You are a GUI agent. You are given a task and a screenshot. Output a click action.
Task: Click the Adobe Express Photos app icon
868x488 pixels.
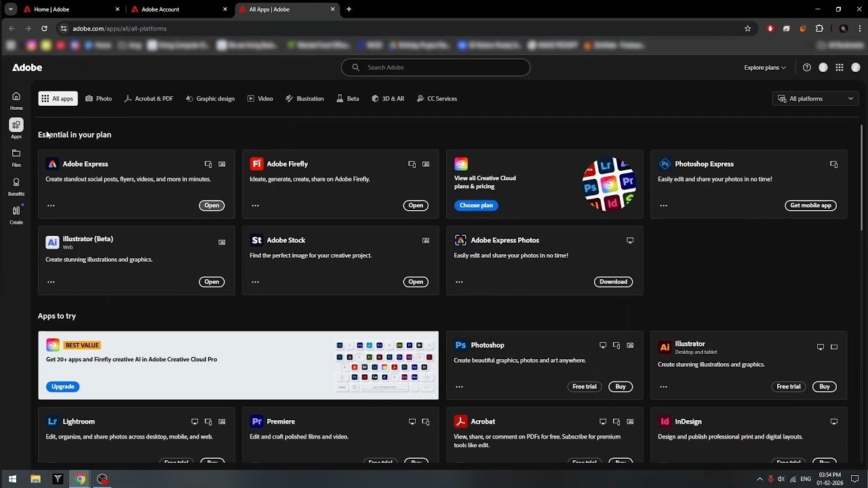[460, 240]
